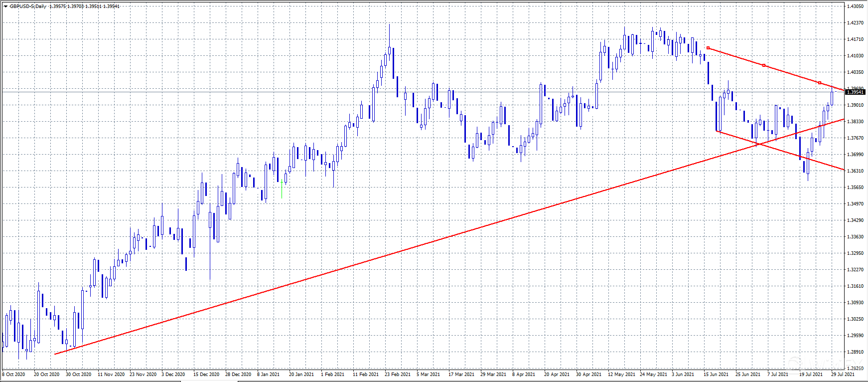Open the dropdown arrow beside GBPUSD-S title

point(5,6)
